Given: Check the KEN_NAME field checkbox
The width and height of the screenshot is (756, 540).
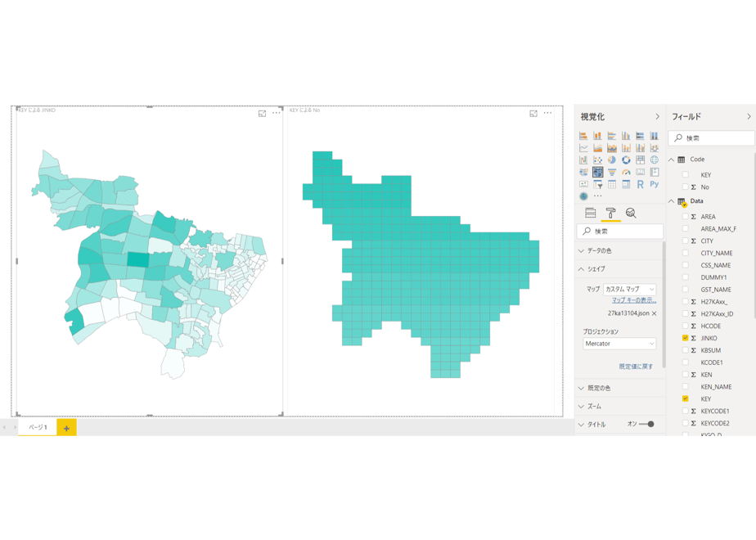Looking at the screenshot, I should point(685,387).
